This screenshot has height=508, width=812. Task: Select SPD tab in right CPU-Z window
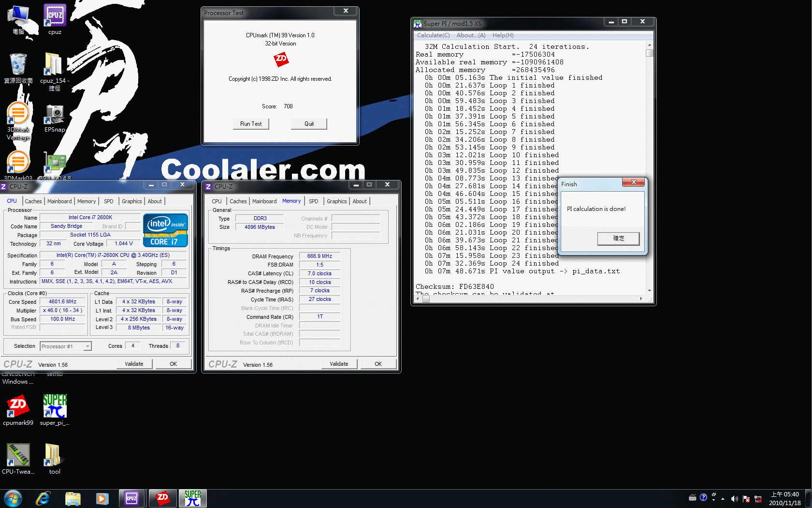pos(314,201)
